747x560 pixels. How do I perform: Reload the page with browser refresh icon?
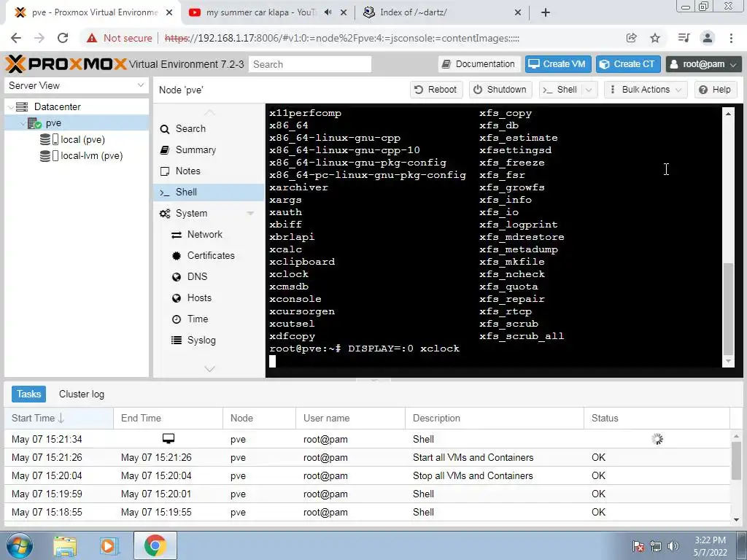[x=63, y=38]
